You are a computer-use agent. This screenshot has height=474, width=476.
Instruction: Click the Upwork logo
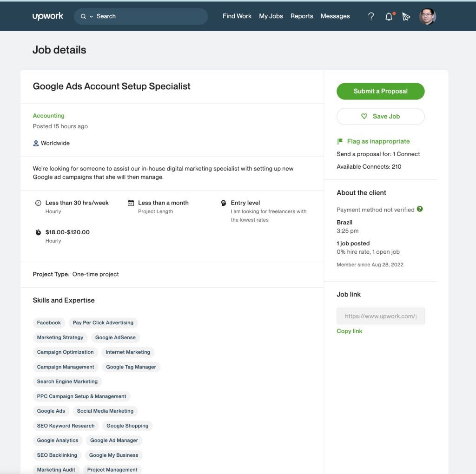pos(48,16)
